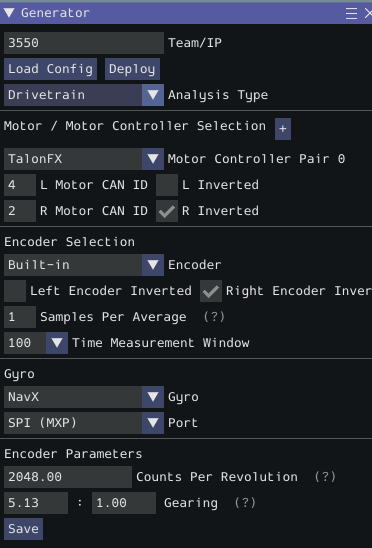Choose a different Gyro from NavX dropdown
The height and width of the screenshot is (548, 372).
coord(84,397)
